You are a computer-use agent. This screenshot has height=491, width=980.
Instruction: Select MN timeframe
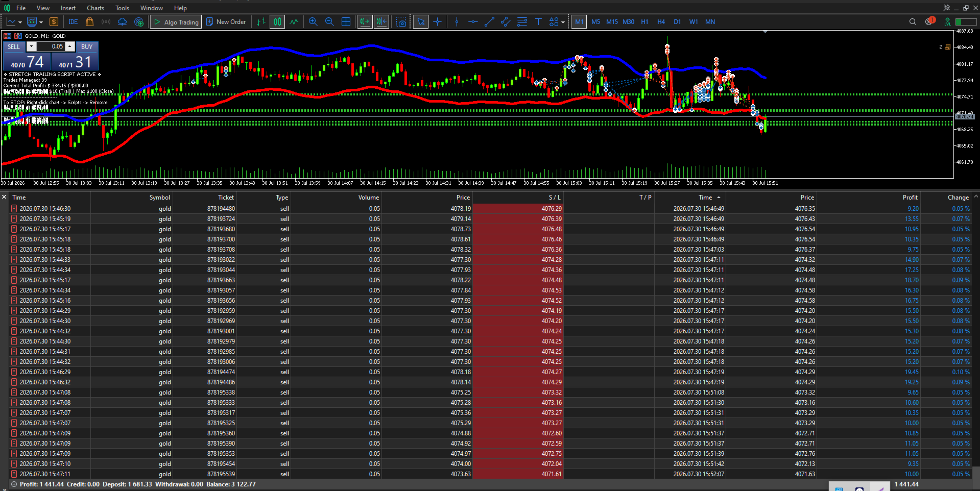[710, 22]
